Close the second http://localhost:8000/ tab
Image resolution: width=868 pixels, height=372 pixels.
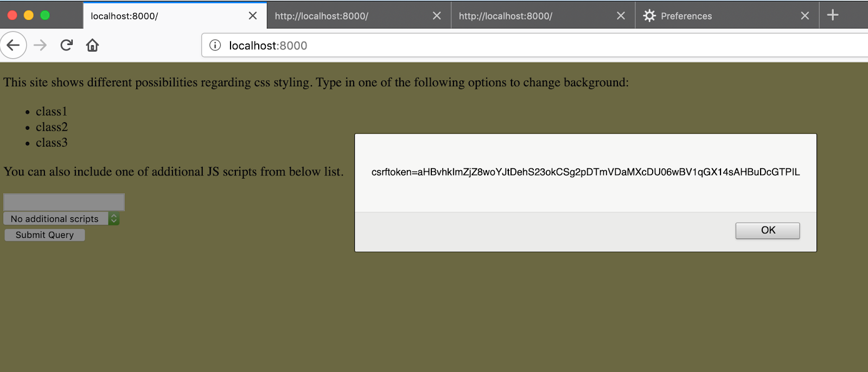[437, 16]
